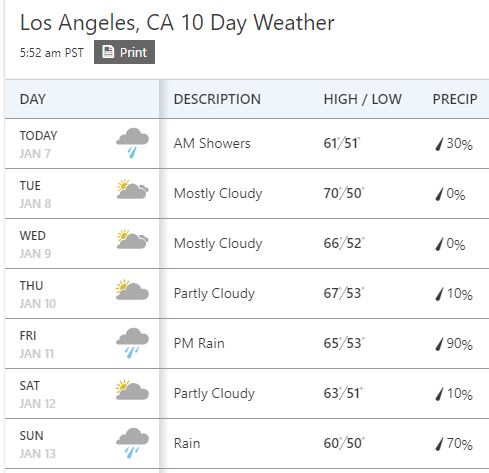Click the partly cloudy icon for Saturday
This screenshot has width=489, height=473.
(x=132, y=390)
